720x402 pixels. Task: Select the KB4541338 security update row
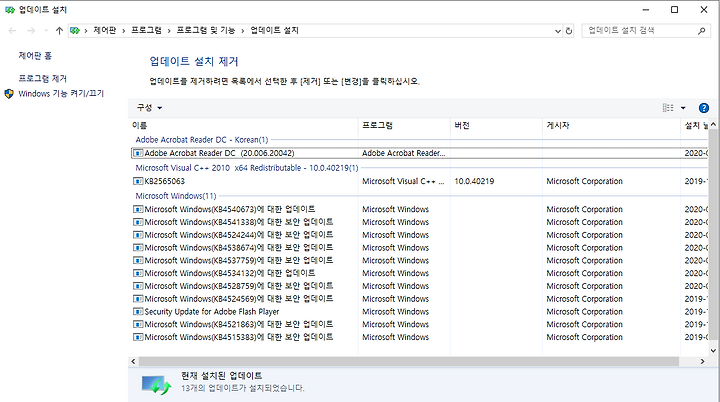pos(419,222)
